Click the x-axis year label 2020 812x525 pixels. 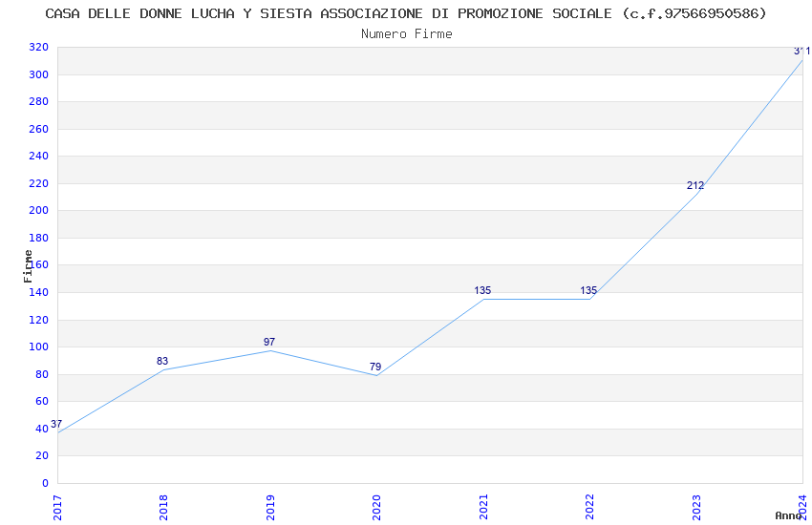376,508
